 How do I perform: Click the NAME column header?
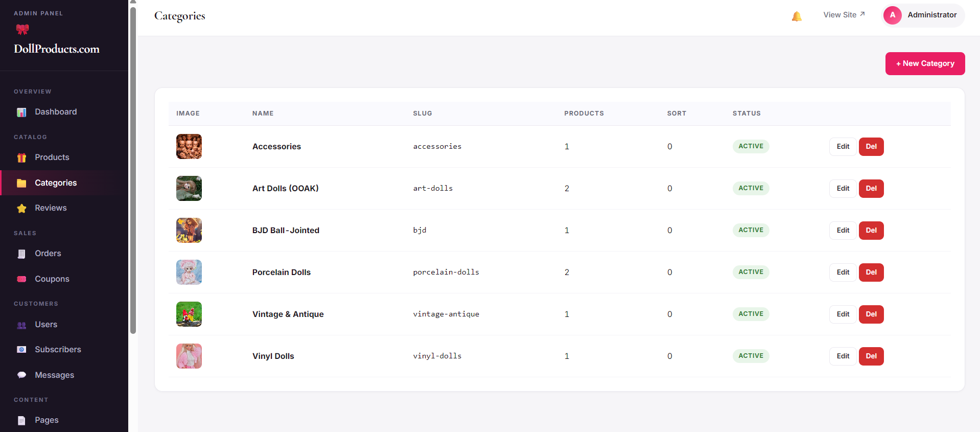263,113
